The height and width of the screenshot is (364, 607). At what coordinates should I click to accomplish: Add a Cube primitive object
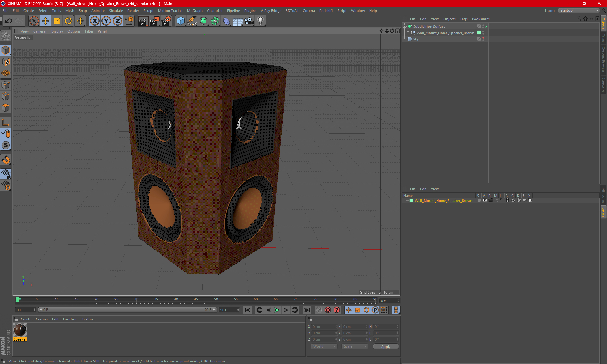point(181,21)
